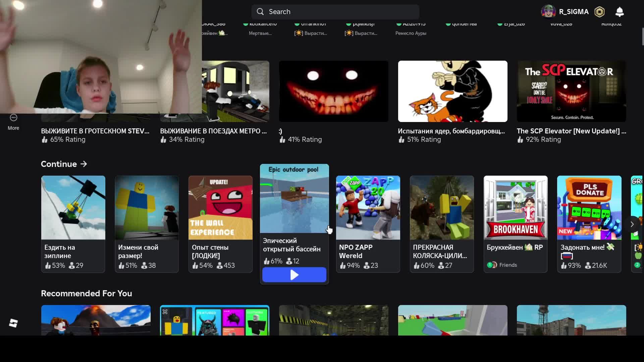This screenshot has width=644, height=362.
Task: Open Измени свой размер! game card
Action: 147,224
